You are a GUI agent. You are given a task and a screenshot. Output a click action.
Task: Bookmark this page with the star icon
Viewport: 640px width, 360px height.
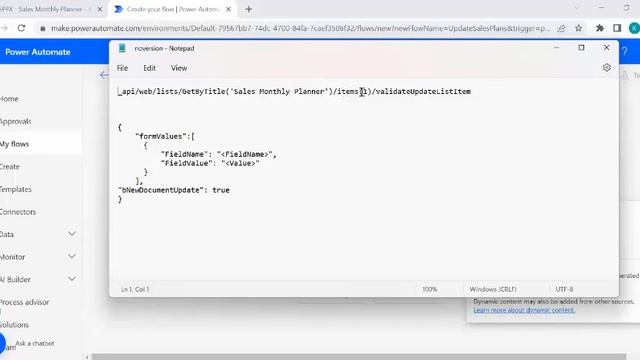[578, 28]
